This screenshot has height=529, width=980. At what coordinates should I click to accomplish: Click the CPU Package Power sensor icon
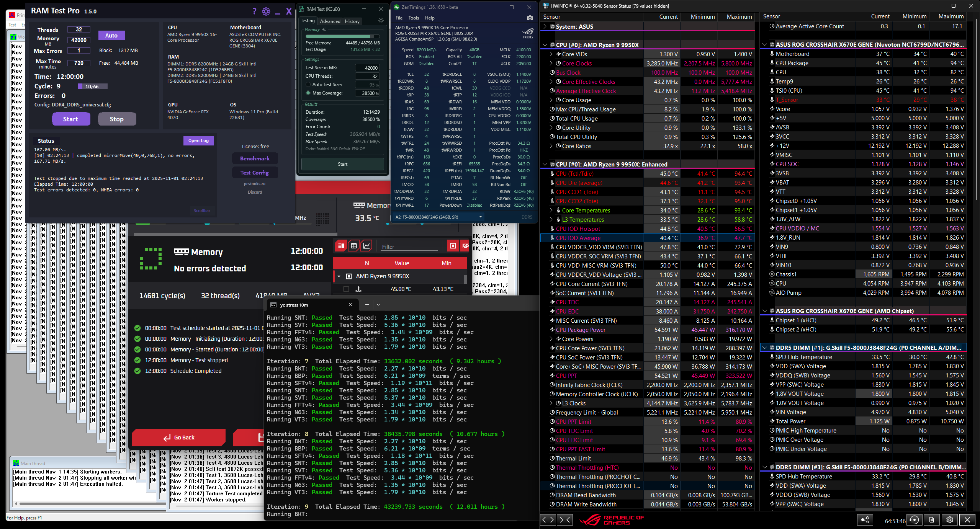click(552, 330)
